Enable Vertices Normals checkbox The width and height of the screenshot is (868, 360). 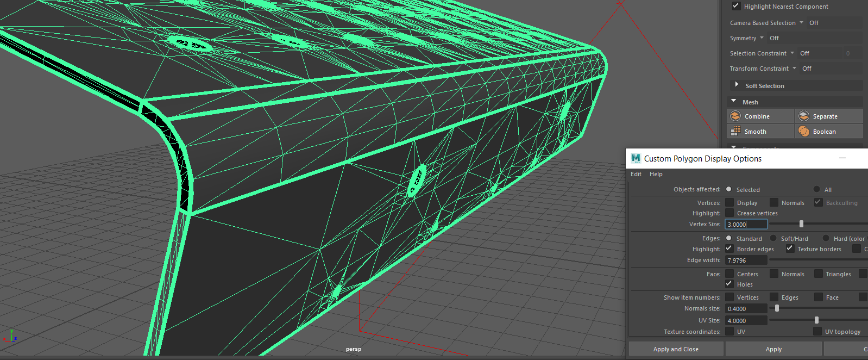pos(774,202)
